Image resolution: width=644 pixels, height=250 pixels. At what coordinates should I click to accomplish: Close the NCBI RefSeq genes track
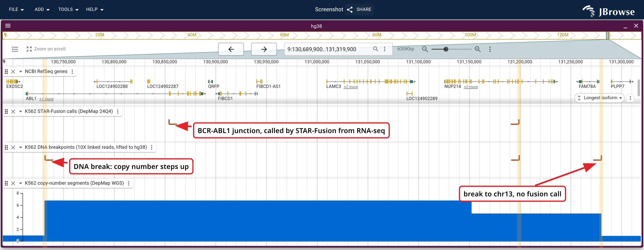pyautogui.click(x=13, y=72)
